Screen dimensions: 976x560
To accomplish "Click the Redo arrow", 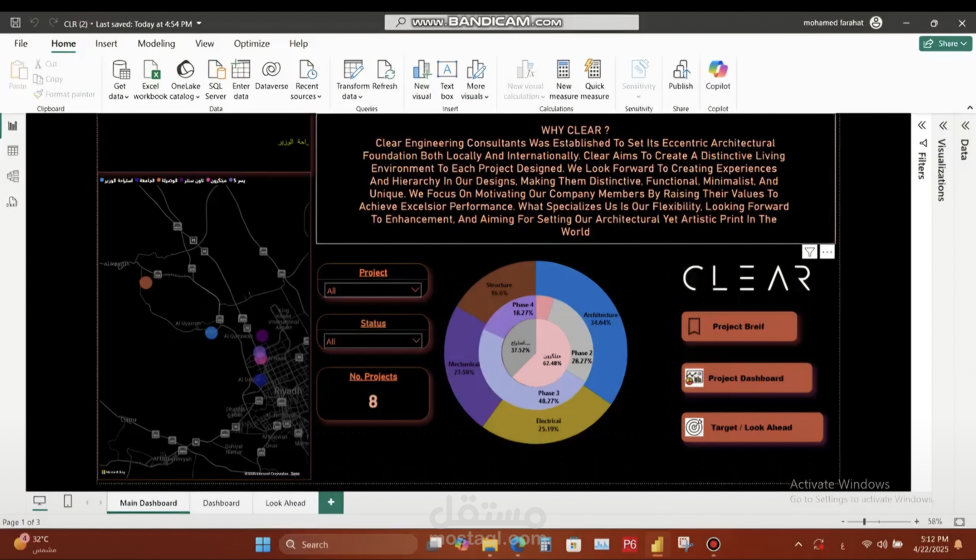I will tap(54, 23).
